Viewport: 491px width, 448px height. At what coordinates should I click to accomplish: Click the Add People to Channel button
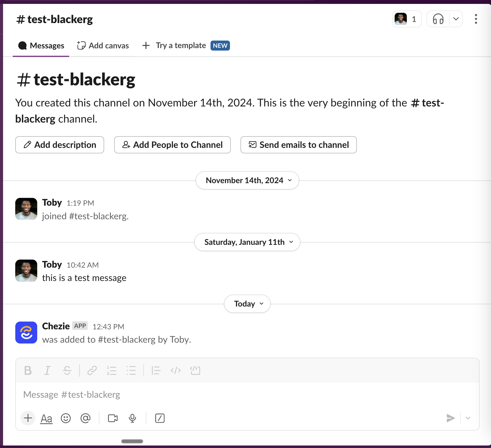click(x=172, y=145)
